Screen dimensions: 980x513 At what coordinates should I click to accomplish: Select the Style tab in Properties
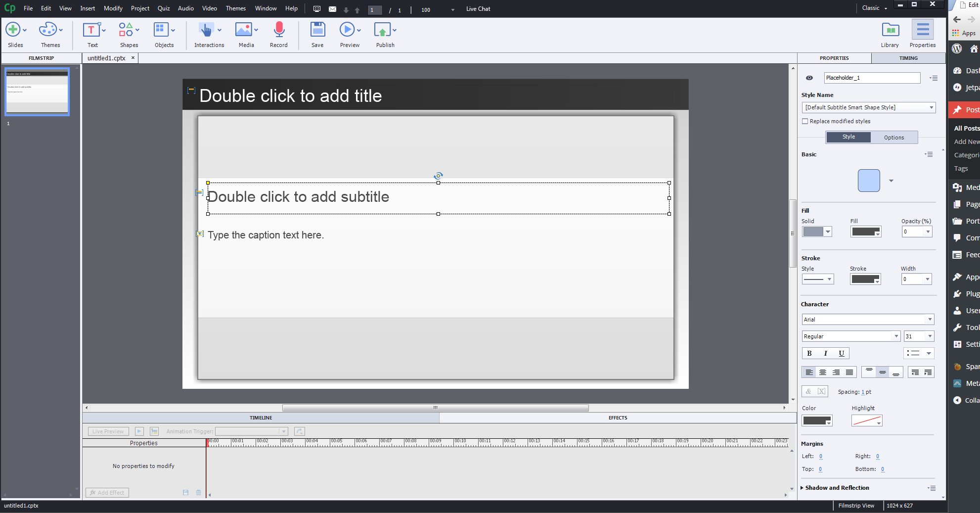click(848, 137)
